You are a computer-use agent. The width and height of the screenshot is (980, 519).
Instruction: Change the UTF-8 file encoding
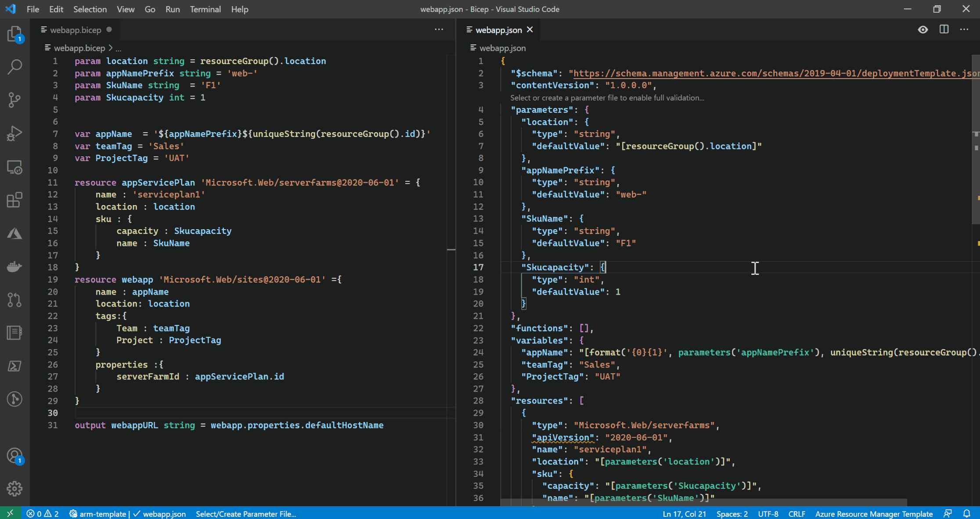[768, 513]
